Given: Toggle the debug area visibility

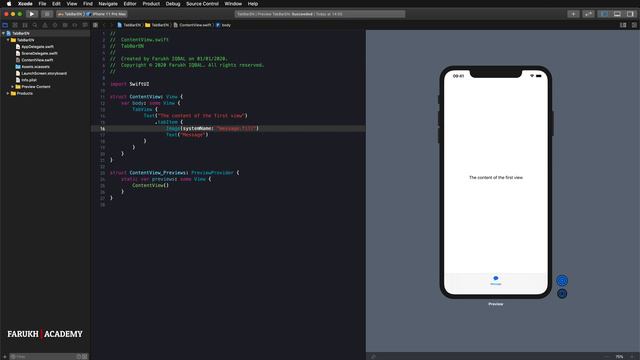Looking at the screenshot, I should (x=617, y=14).
